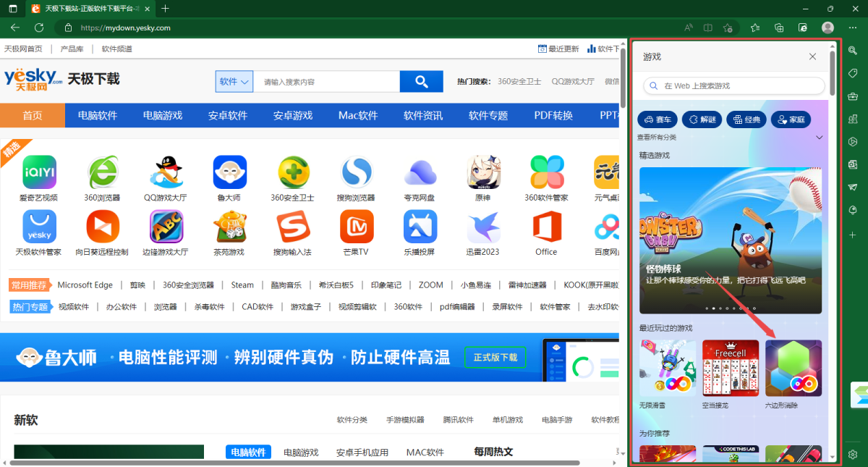868x467 pixels.
Task: Click 正式版下载 in the 鲁大师 banner
Action: tap(495, 357)
